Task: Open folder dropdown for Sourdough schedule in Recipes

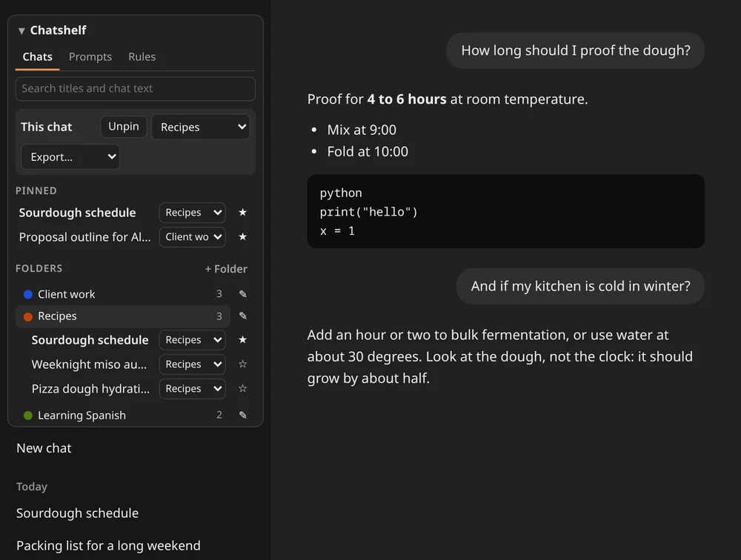Action: pyautogui.click(x=193, y=340)
